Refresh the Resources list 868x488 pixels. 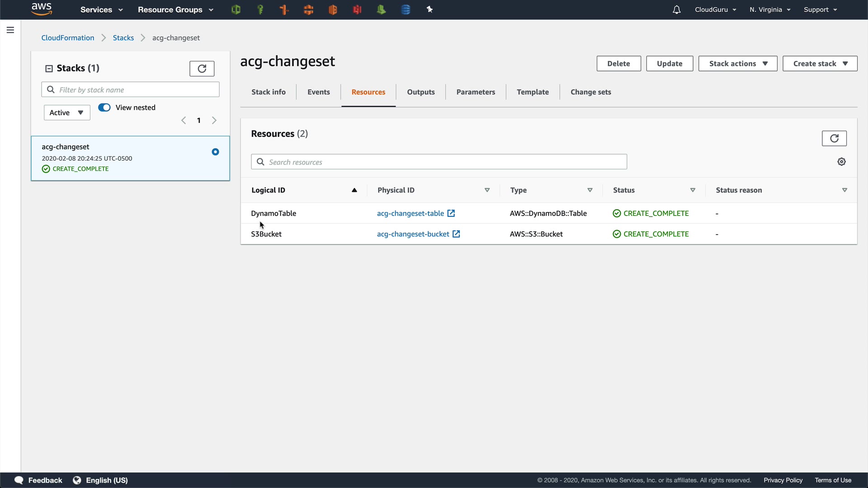click(x=834, y=138)
